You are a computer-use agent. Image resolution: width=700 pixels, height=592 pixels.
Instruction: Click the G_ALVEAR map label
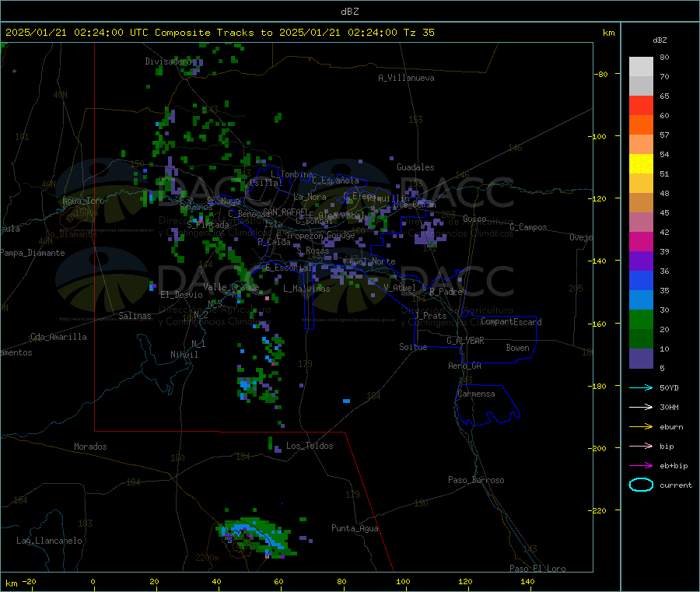coord(465,341)
